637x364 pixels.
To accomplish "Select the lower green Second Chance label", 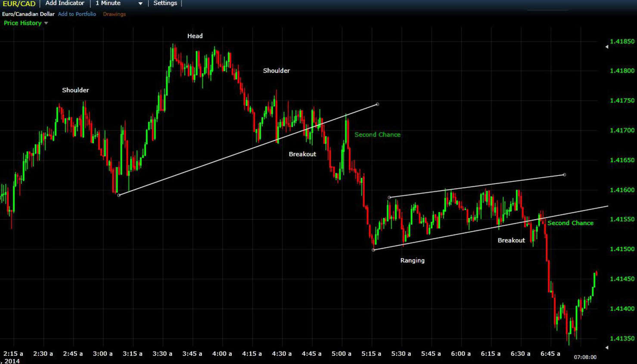I will pos(570,223).
